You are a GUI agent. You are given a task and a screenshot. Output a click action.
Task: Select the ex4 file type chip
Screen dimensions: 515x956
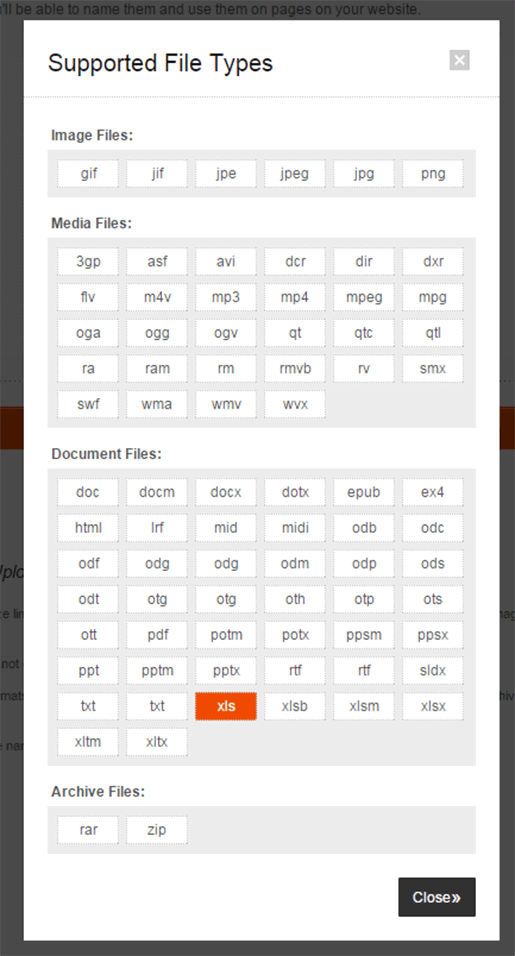coord(433,492)
